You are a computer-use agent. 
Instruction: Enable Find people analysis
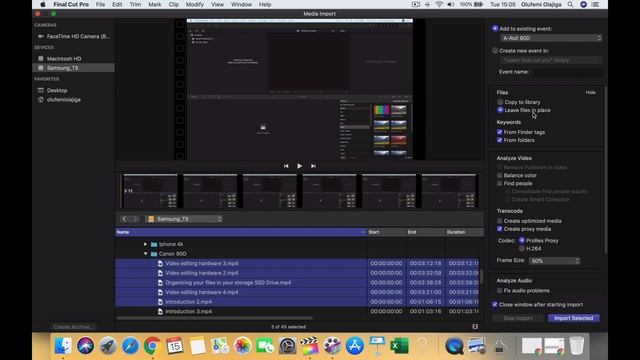[500, 184]
